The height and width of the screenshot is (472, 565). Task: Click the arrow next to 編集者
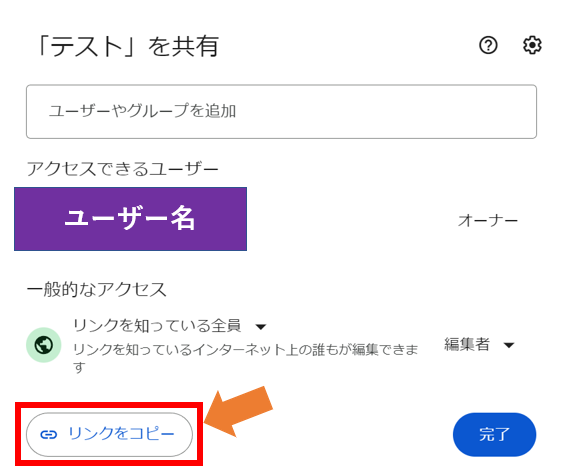(509, 345)
